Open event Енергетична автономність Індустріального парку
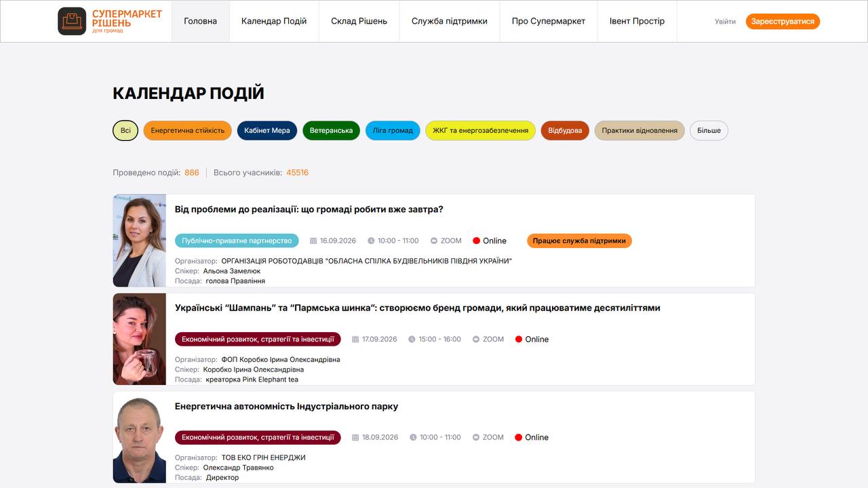 pyautogui.click(x=287, y=407)
